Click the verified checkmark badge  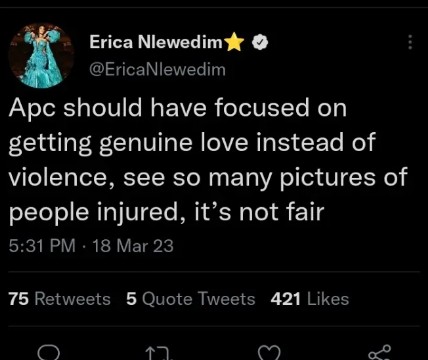[x=260, y=42]
